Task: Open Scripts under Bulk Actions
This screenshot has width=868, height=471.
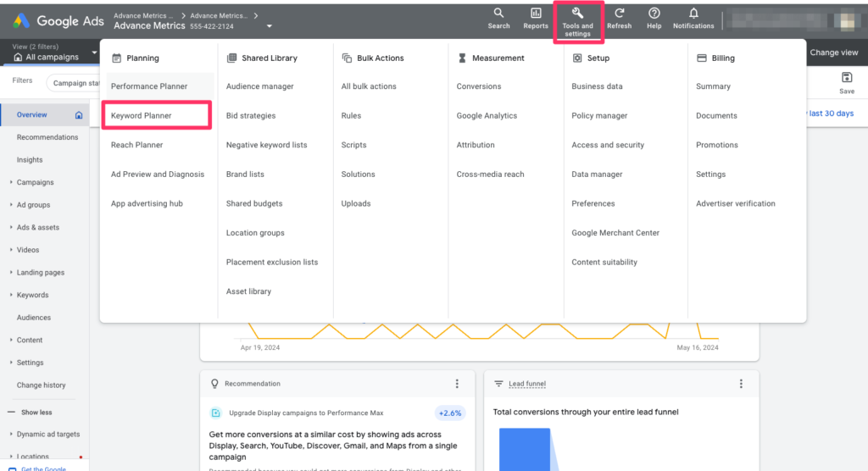Action: [x=353, y=145]
